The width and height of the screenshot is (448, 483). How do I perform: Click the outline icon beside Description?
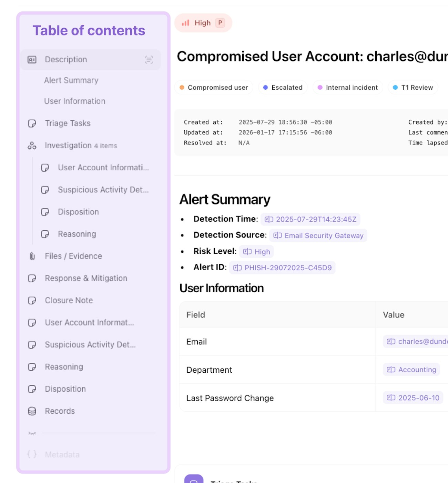149,60
